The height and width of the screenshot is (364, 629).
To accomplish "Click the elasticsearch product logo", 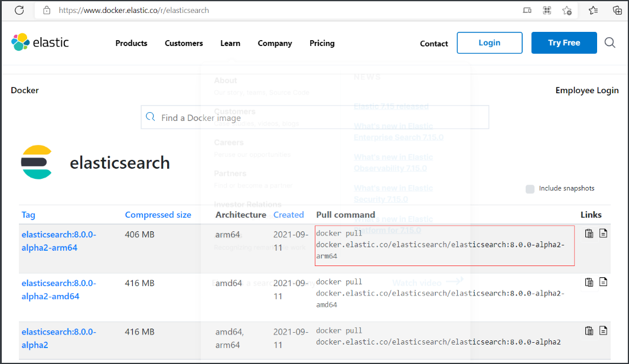I will tap(37, 162).
